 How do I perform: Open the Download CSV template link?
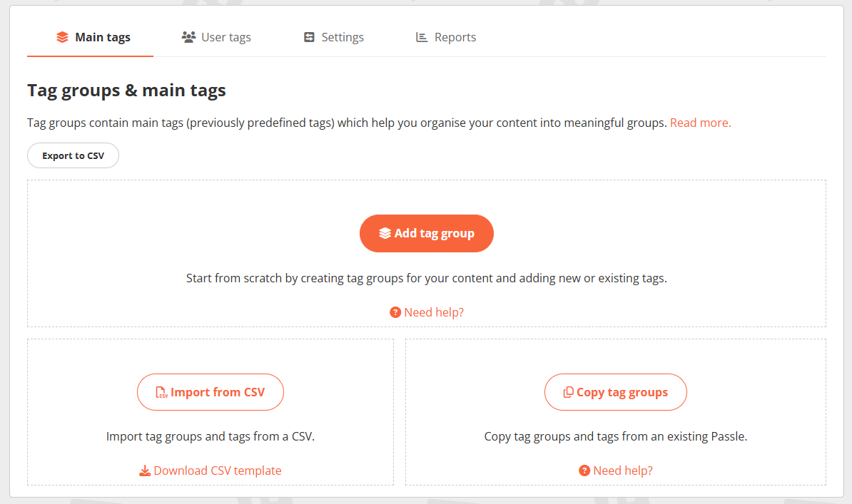[x=217, y=470]
